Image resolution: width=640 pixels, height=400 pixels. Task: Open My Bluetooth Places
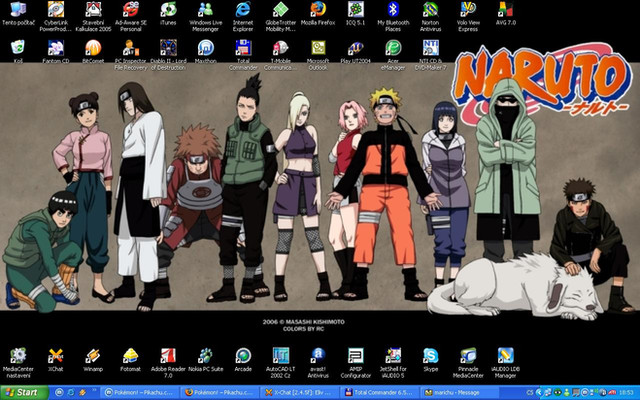(393, 16)
